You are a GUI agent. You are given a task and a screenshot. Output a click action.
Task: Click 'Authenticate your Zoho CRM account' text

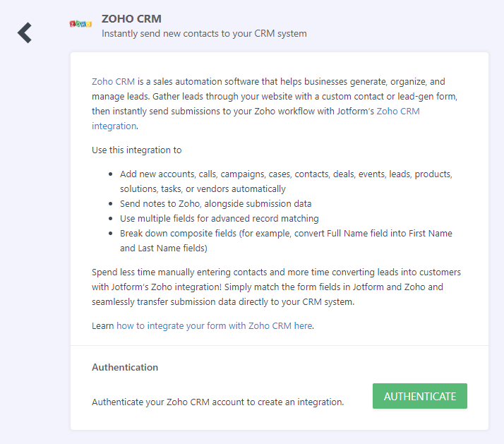click(x=217, y=402)
